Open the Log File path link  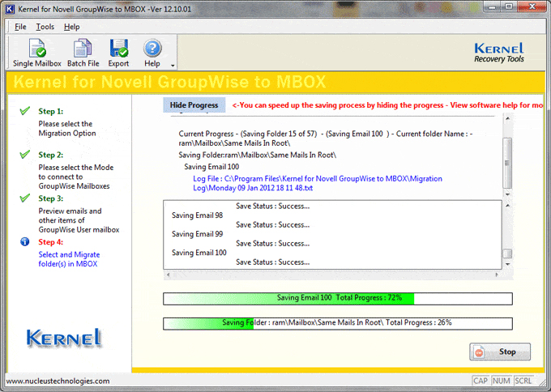[x=318, y=183]
